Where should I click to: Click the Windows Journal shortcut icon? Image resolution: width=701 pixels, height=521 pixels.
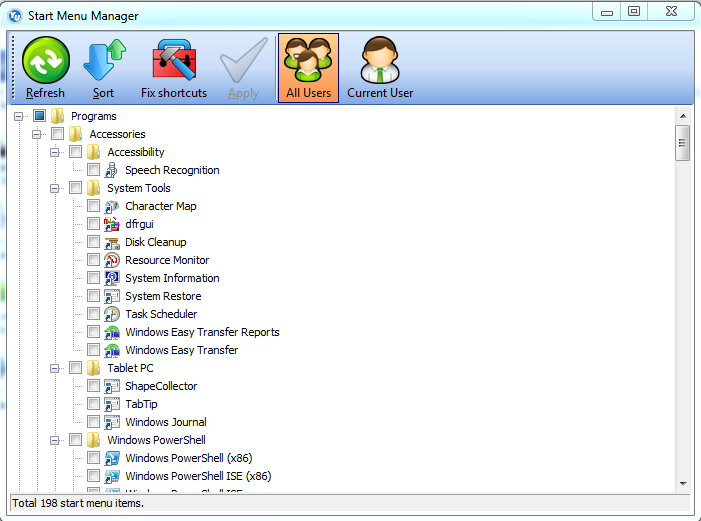coord(111,422)
